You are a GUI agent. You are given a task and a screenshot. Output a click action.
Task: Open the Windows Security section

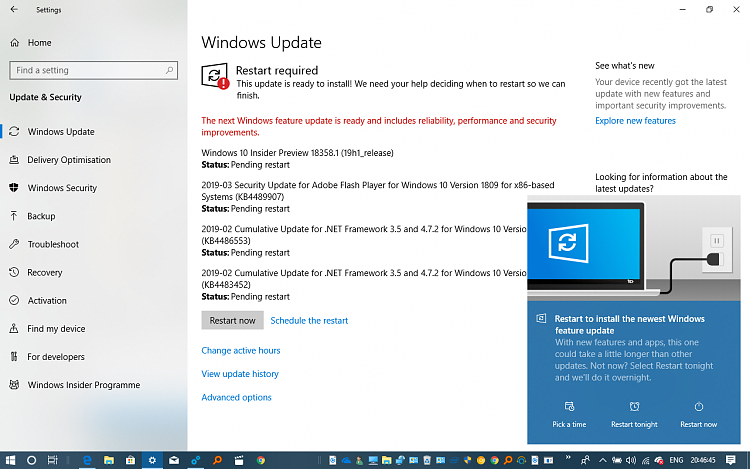point(62,188)
